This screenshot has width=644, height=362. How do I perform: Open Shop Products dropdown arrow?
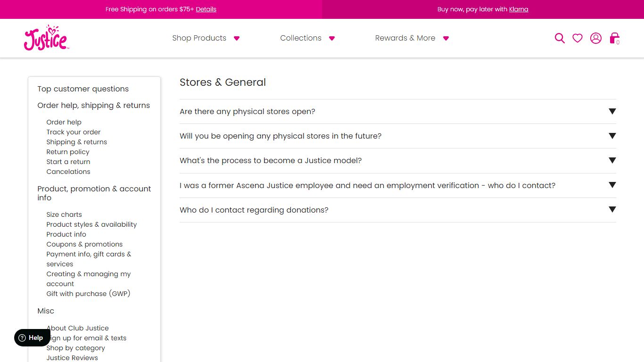coord(237,39)
